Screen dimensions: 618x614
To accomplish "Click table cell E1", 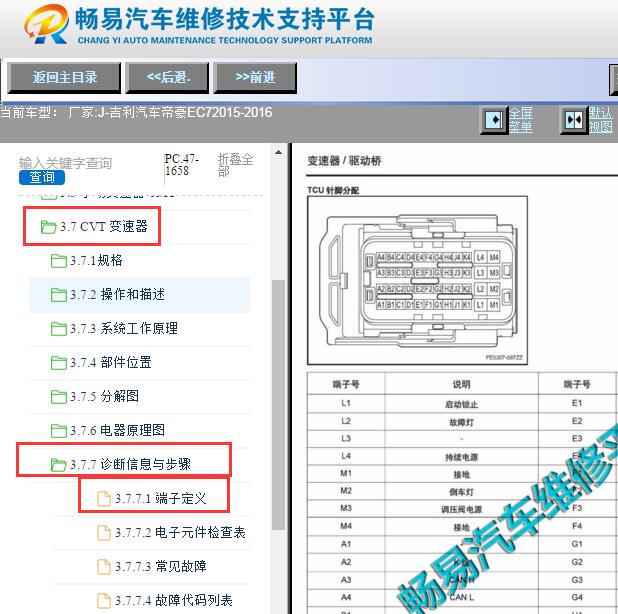I will coord(577,403).
